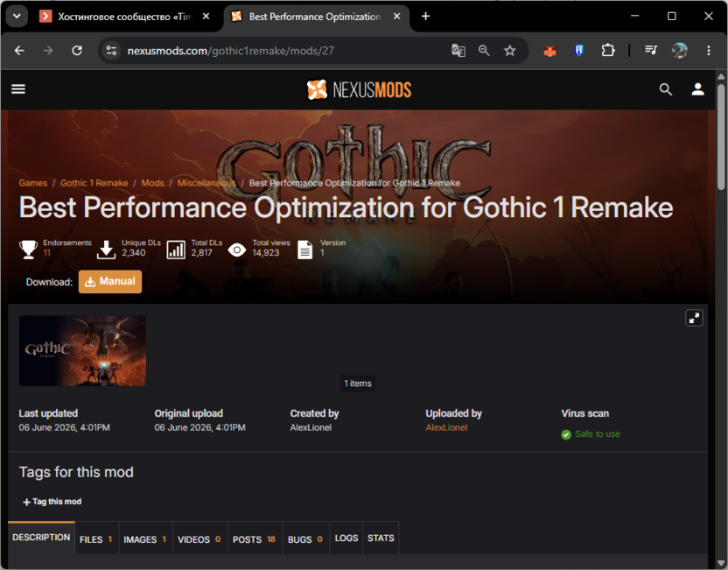Click the Endorsements trophy icon

click(x=28, y=250)
